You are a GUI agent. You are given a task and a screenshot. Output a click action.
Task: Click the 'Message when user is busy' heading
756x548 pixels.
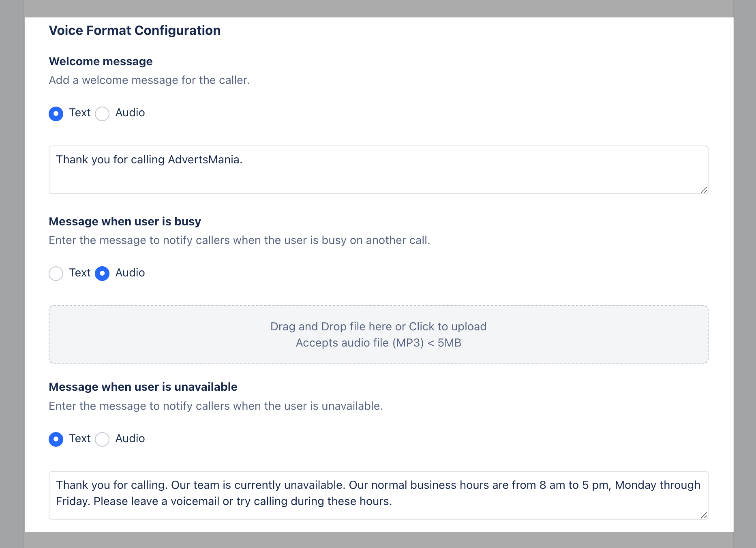[x=124, y=221]
